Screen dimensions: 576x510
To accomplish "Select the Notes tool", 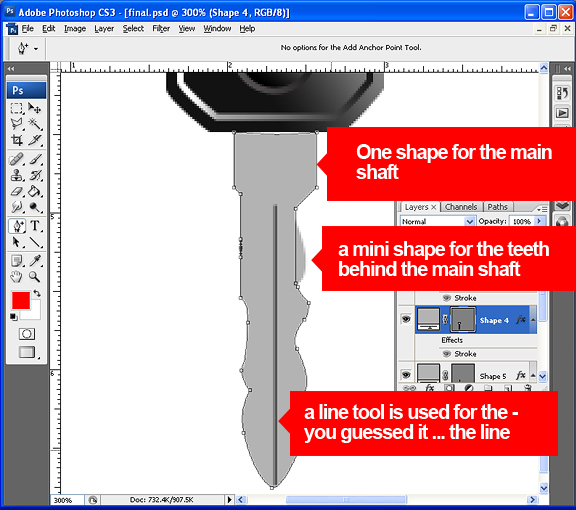I will [x=17, y=261].
